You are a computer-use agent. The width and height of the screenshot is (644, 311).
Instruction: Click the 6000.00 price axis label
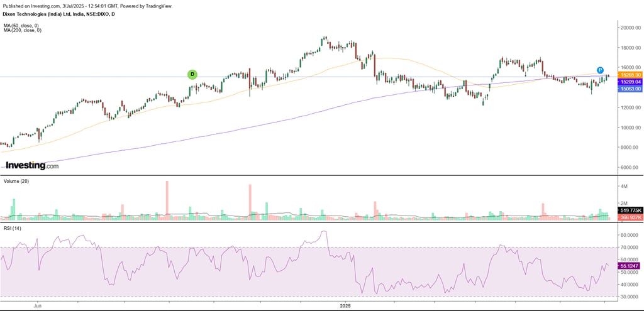coord(630,167)
